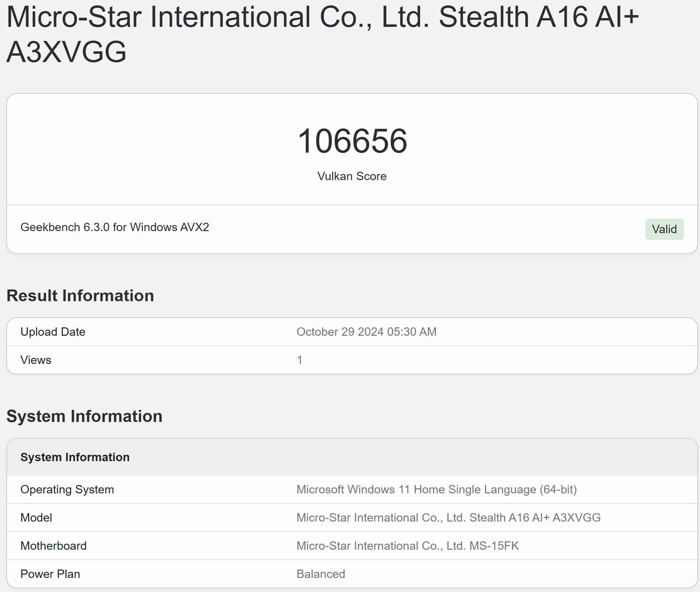Click the Vulkan Score label
This screenshot has width=700, height=592.
[x=352, y=176]
